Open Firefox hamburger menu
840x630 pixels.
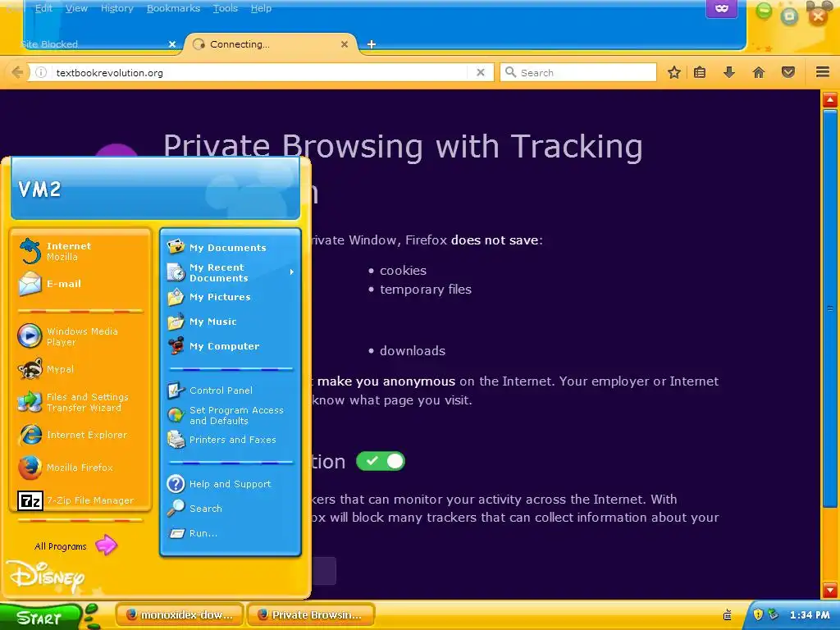pos(823,72)
